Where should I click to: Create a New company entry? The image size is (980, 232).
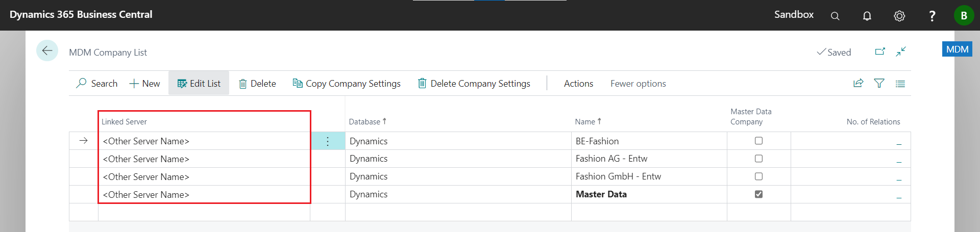click(x=145, y=84)
